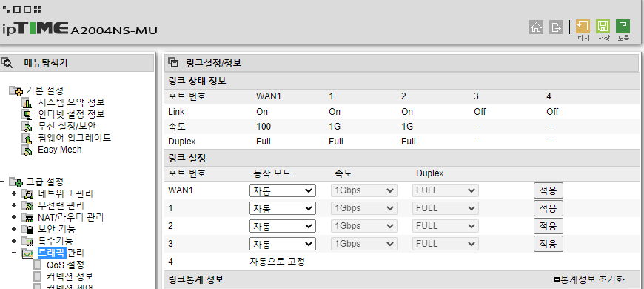Select the 트래픽 관리 menu label

coord(61,253)
